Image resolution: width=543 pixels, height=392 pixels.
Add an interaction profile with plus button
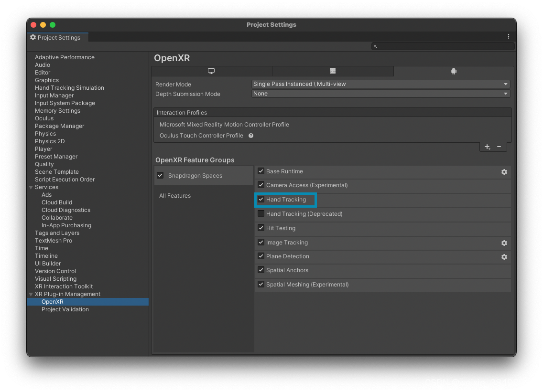pyautogui.click(x=487, y=147)
